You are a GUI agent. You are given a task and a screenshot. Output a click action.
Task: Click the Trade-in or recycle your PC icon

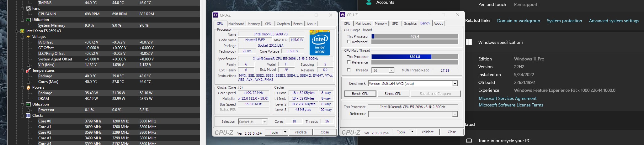469,141
